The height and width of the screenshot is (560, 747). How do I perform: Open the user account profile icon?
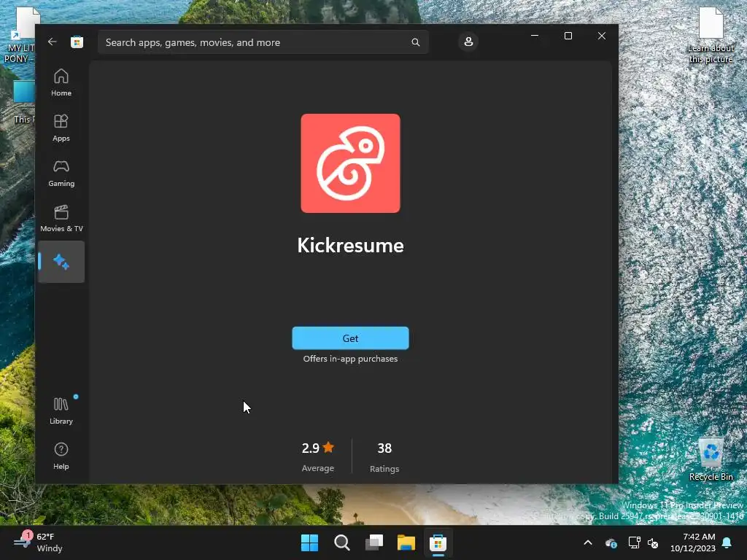(468, 42)
